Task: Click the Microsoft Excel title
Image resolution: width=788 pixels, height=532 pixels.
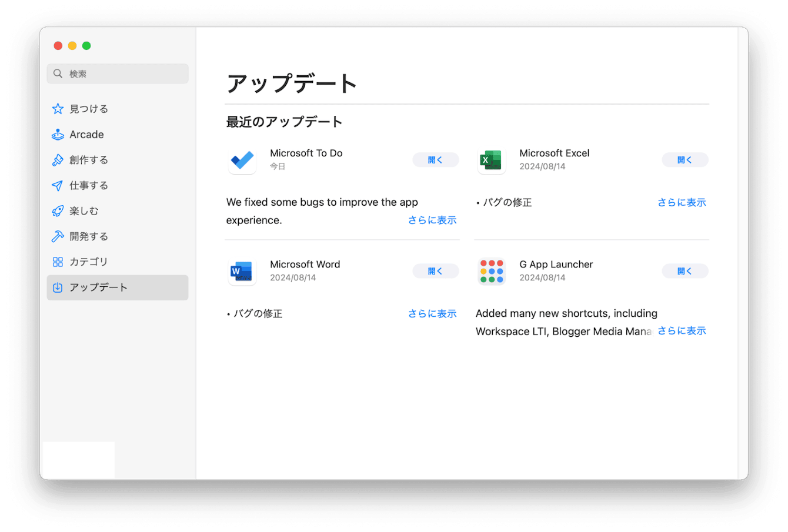Action: tap(555, 153)
